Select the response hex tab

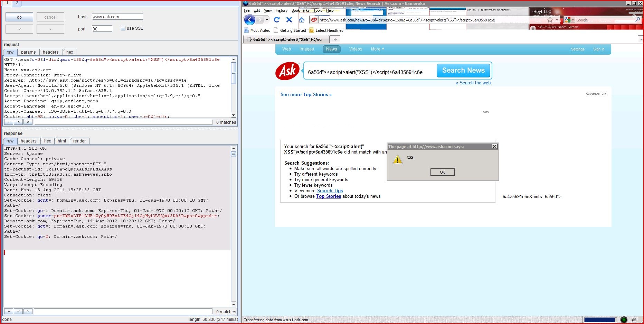click(x=48, y=141)
